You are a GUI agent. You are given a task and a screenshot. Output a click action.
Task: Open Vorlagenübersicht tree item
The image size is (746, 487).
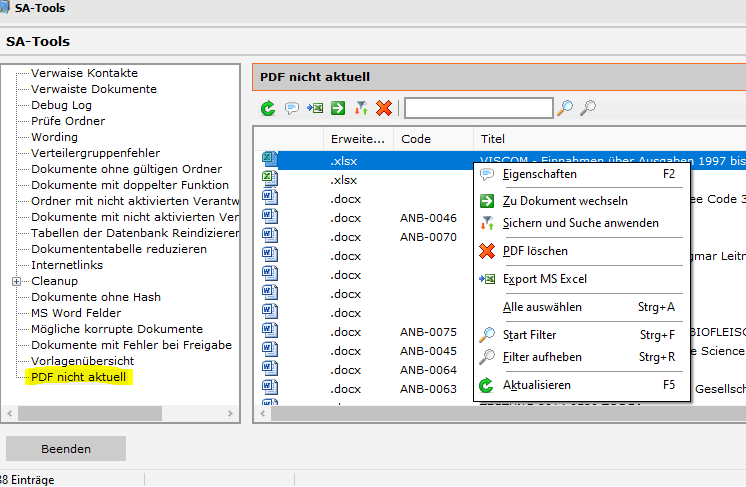pyautogui.click(x=83, y=361)
